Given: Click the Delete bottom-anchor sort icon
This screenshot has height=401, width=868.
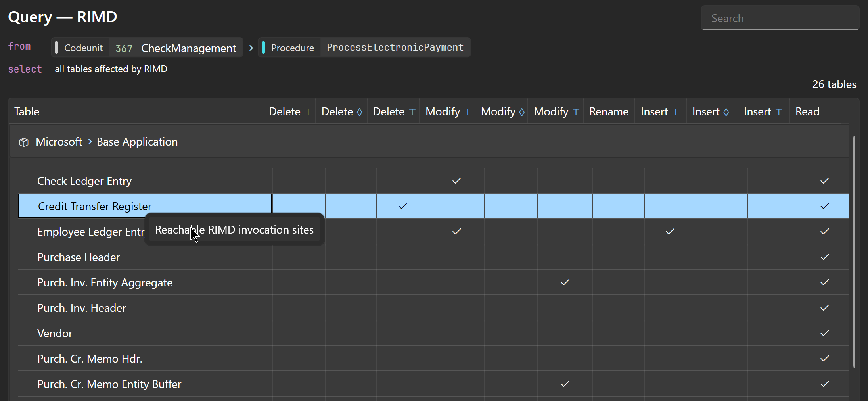Looking at the screenshot, I should (x=308, y=112).
